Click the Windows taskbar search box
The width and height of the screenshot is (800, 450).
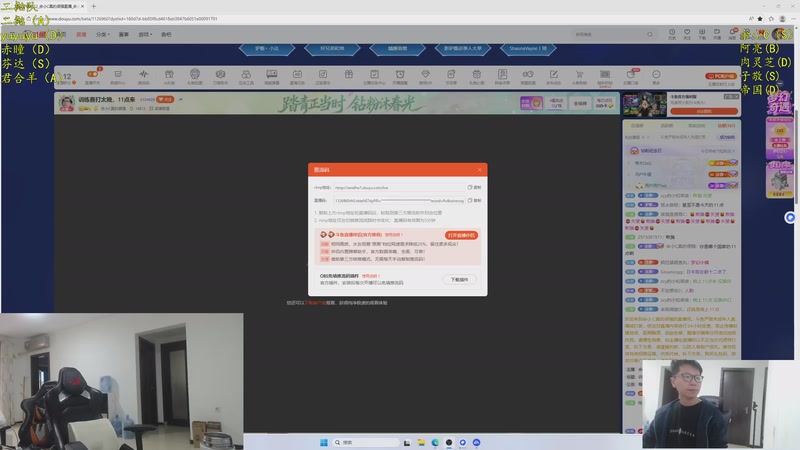366,442
